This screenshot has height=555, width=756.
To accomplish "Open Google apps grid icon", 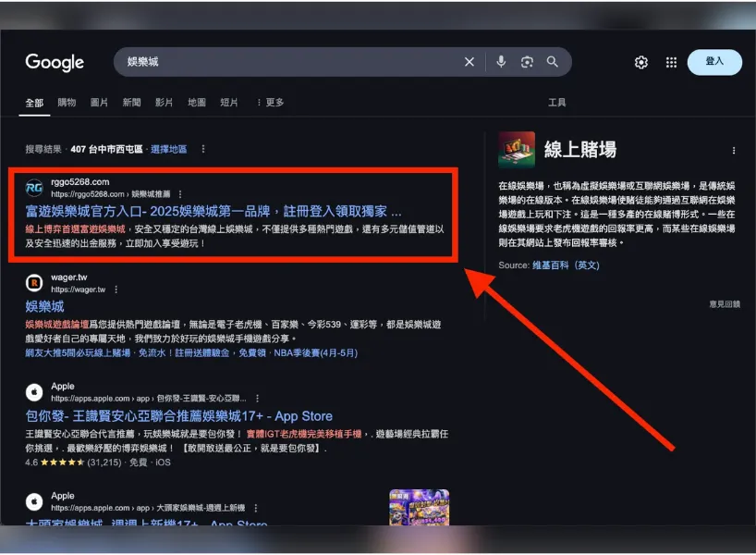I will [671, 62].
